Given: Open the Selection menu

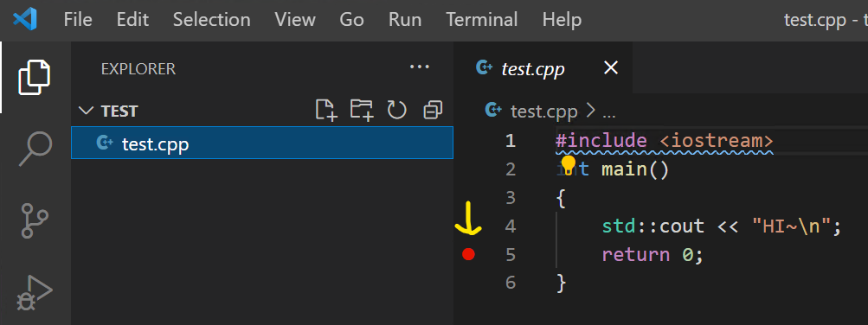Looking at the screenshot, I should [x=211, y=21].
